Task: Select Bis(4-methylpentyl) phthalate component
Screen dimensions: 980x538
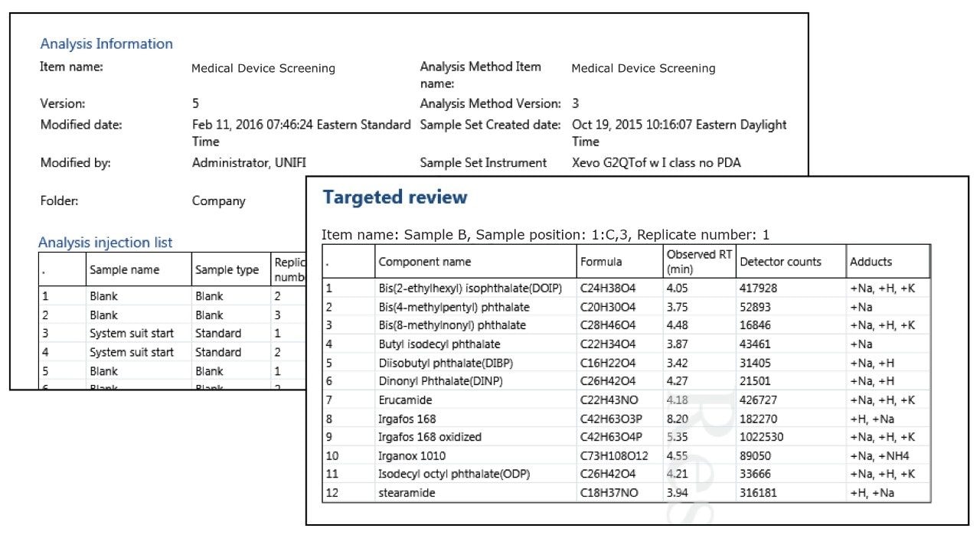Action: [454, 307]
